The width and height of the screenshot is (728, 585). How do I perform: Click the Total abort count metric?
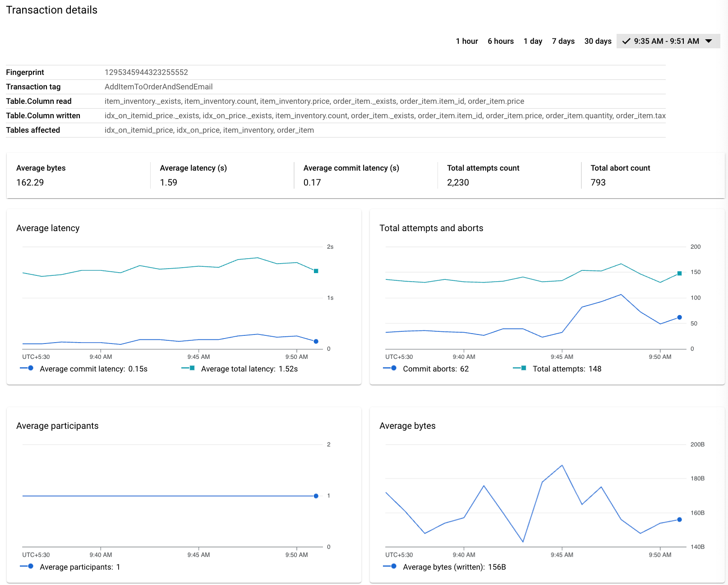coord(620,176)
